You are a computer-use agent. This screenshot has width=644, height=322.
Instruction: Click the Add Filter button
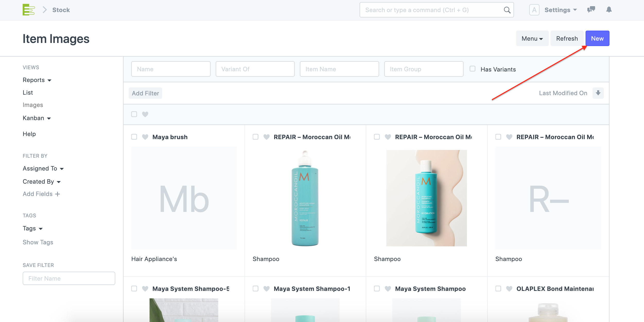145,93
